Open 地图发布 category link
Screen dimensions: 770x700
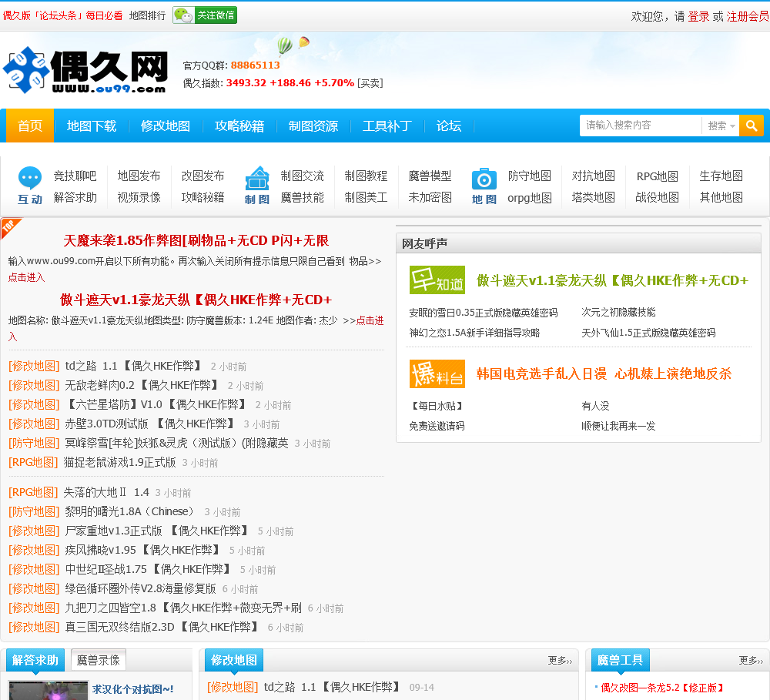coord(139,176)
